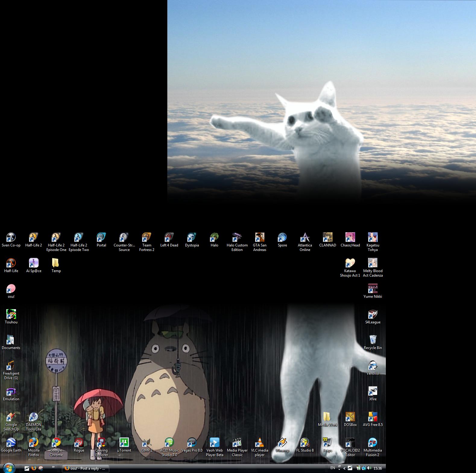Select the Recycle Bin

pos(373,342)
